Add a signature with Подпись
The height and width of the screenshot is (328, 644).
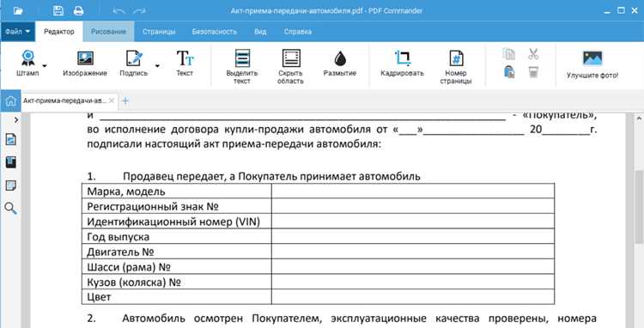click(134, 64)
